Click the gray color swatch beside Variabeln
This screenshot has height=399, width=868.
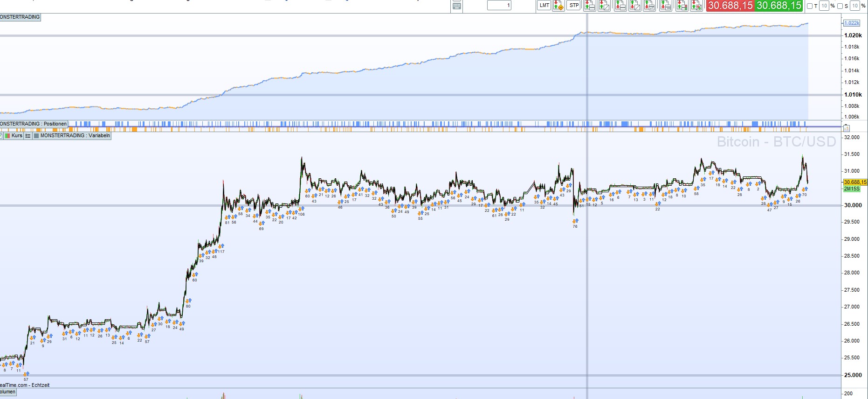(36, 136)
